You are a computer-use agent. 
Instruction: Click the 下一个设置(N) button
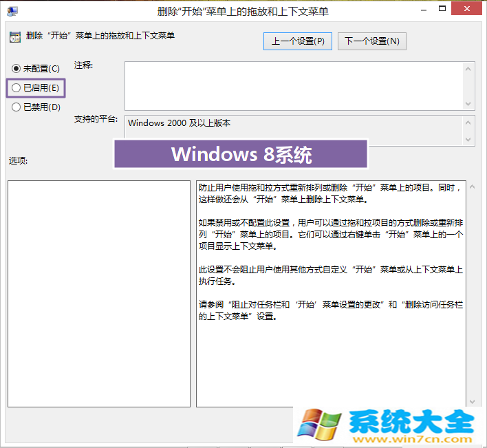point(371,41)
